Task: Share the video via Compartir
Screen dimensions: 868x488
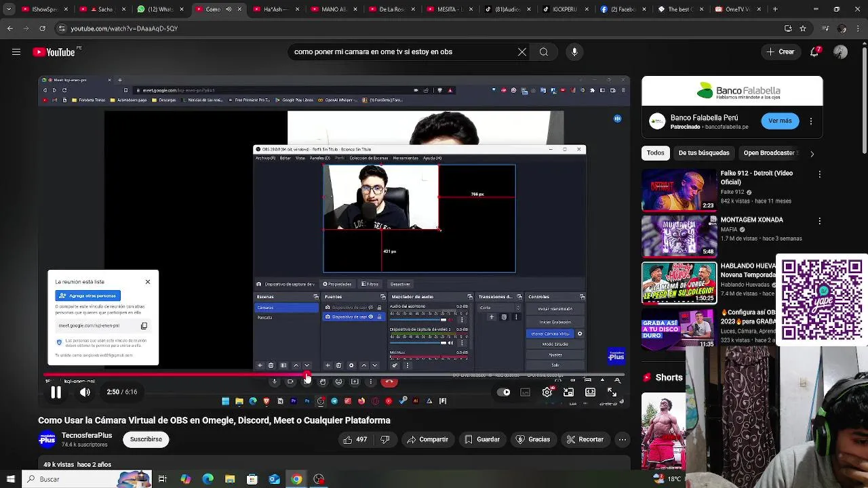Action: (427, 439)
